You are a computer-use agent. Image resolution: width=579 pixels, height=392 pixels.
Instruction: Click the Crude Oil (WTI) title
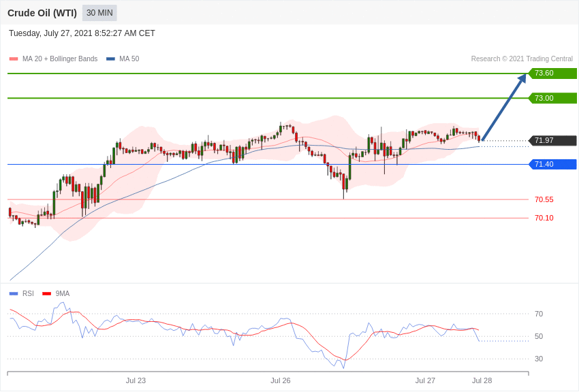(x=42, y=13)
